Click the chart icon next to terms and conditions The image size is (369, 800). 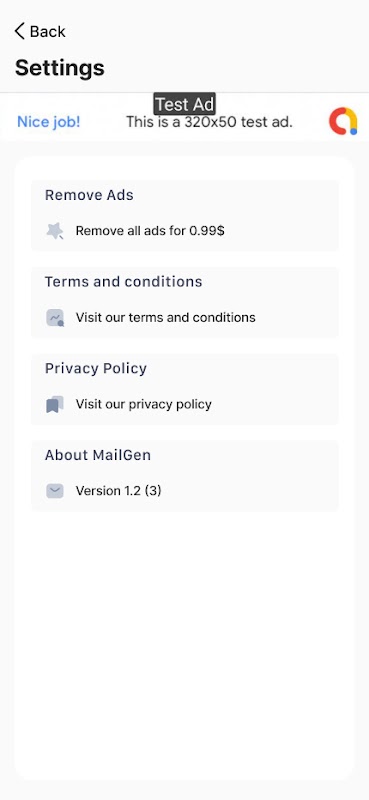(x=55, y=318)
